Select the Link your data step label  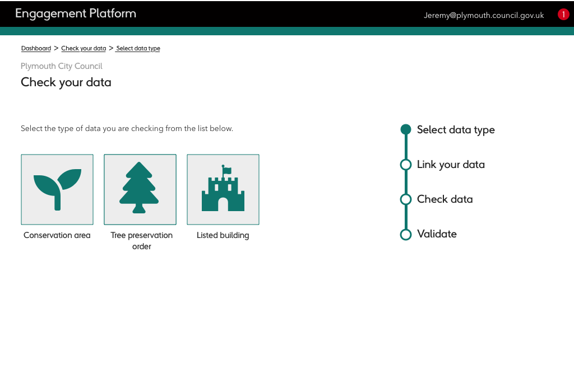click(x=451, y=165)
